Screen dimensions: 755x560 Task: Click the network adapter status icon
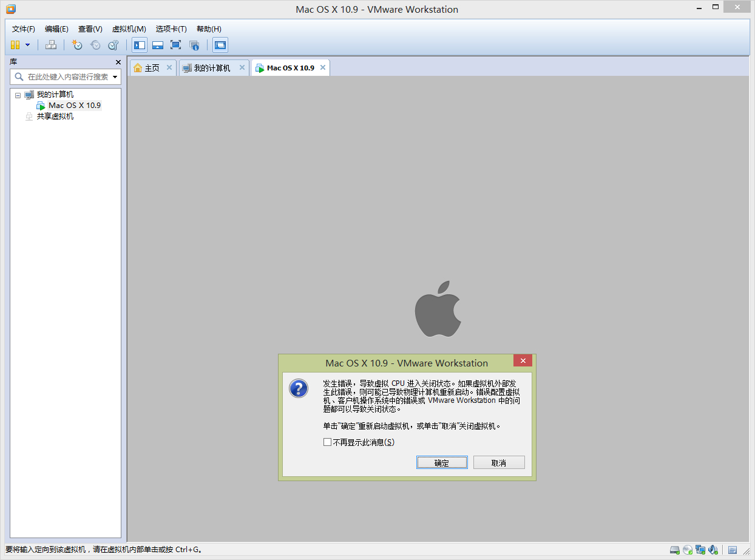coord(700,550)
